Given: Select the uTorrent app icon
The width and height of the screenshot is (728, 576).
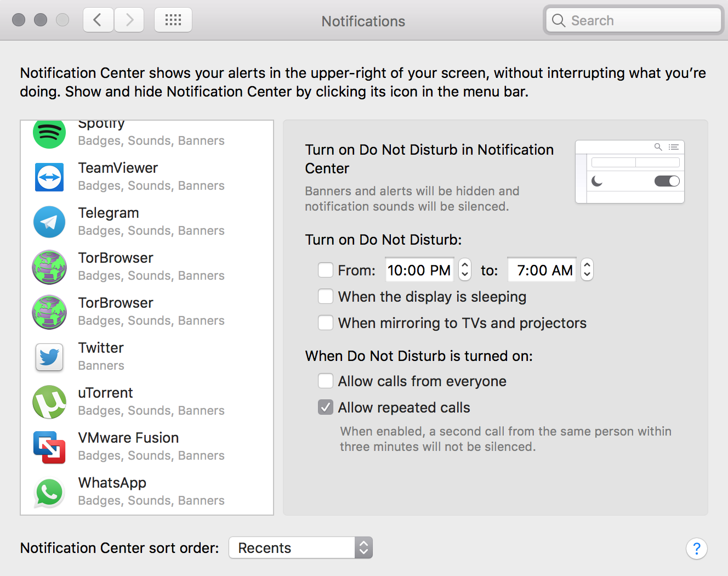Looking at the screenshot, I should 49,402.
